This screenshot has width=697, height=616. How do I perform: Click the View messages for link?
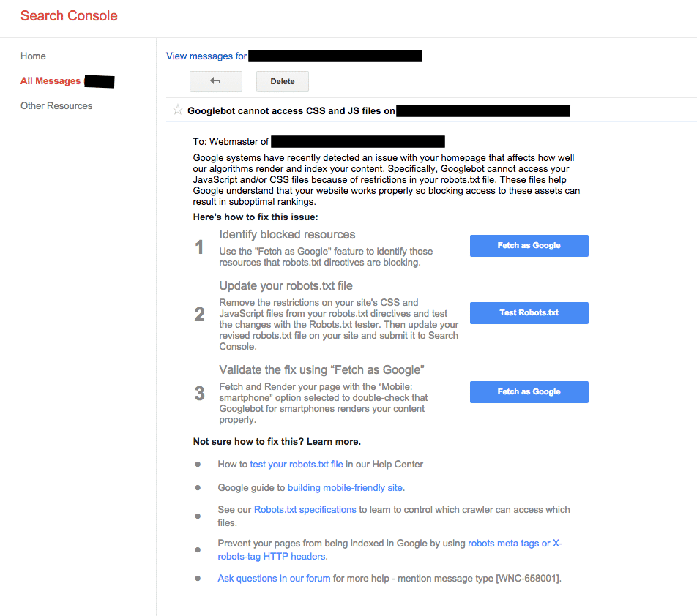pyautogui.click(x=206, y=56)
